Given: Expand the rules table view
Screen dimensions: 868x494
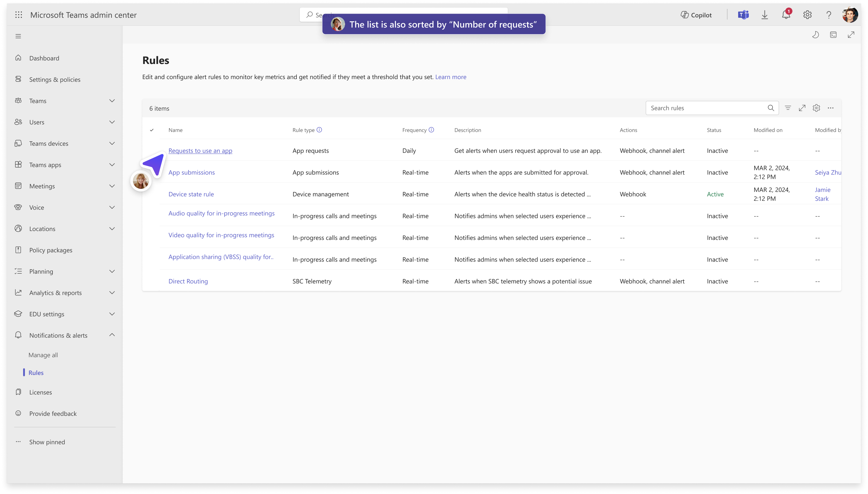Looking at the screenshot, I should point(802,108).
